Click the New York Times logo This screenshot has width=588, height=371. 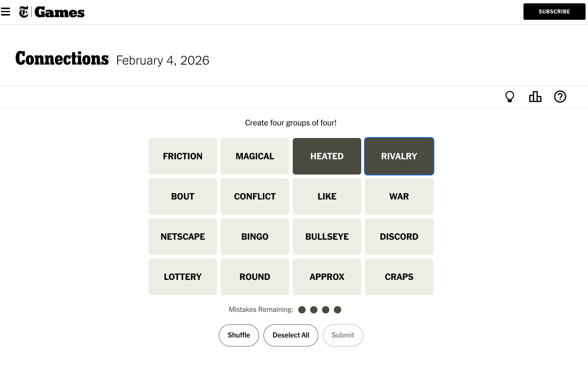click(24, 12)
